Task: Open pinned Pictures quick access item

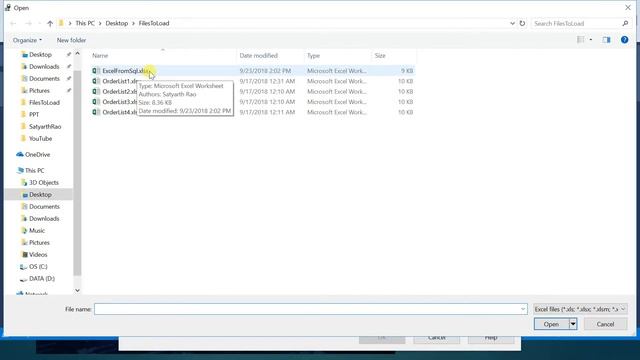Action: click(x=39, y=91)
